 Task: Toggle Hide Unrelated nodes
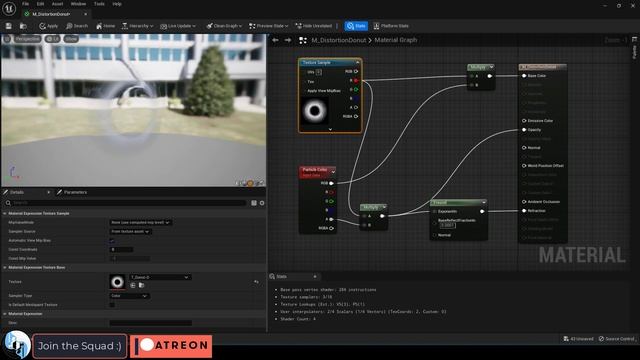[x=313, y=26]
